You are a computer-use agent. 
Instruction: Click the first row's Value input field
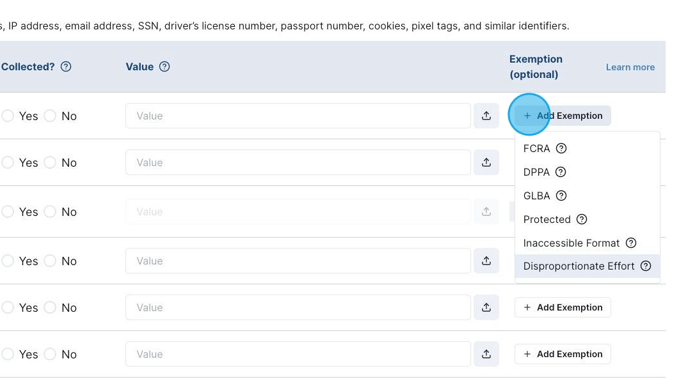click(298, 116)
